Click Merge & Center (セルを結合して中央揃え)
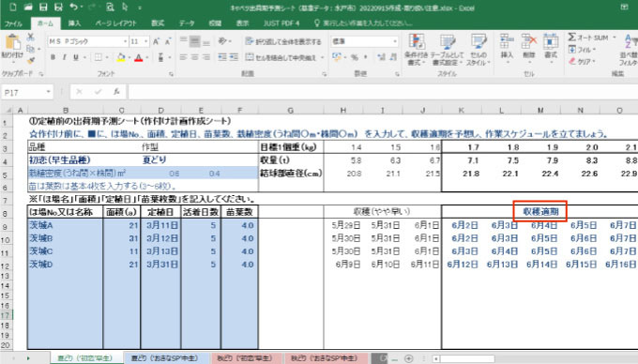Screen dimensions: 638x364 [281, 57]
